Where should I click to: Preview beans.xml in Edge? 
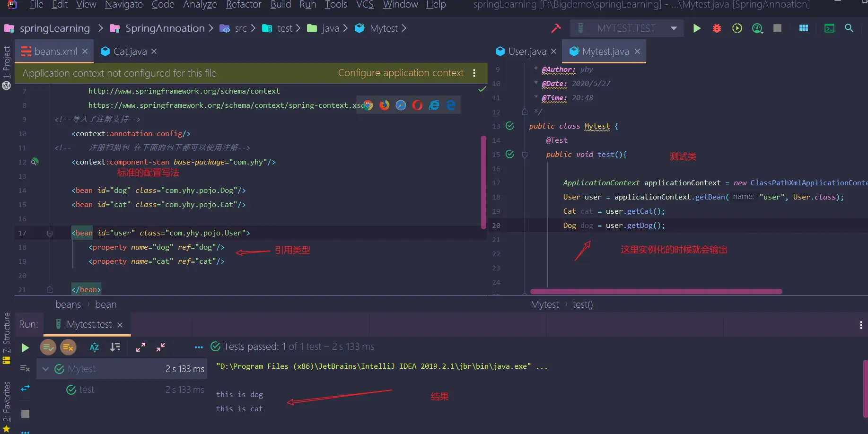tap(451, 105)
